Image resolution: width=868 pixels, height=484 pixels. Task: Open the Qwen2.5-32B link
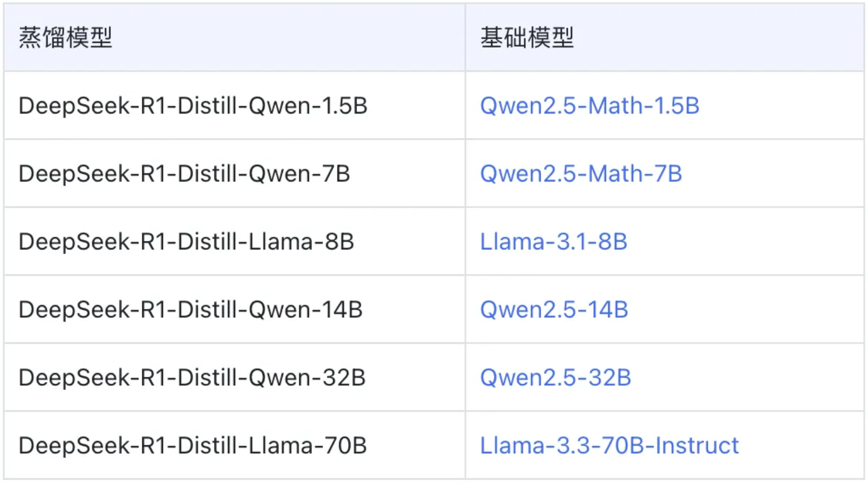tap(555, 377)
